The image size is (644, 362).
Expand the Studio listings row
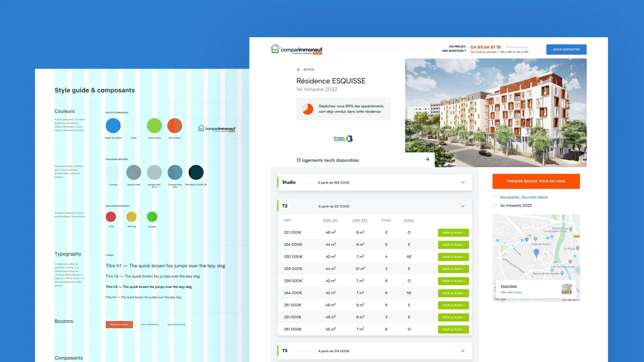[463, 182]
